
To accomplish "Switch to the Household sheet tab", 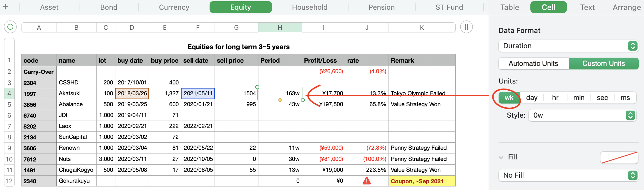I will 310,7.
